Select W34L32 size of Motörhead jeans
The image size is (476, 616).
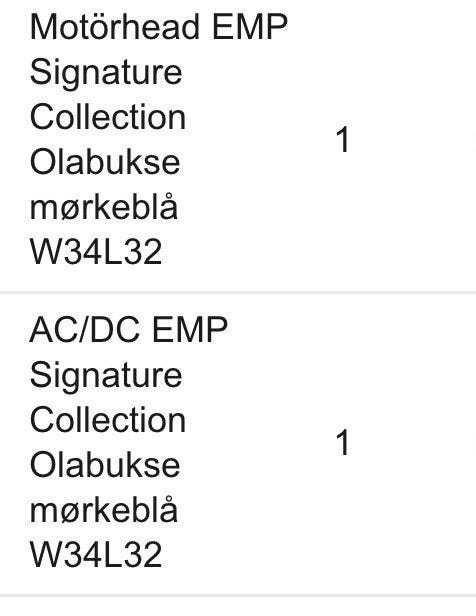point(96,252)
